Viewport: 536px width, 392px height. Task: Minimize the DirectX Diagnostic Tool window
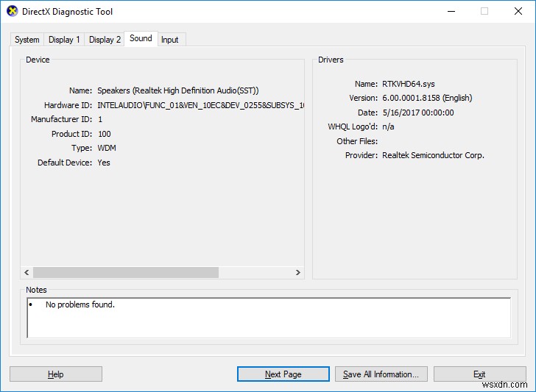[451, 11]
